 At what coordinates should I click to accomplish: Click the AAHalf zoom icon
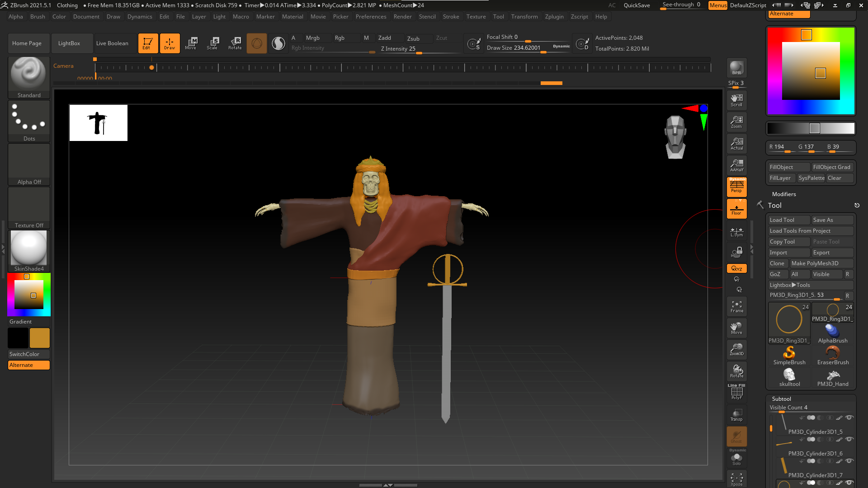[x=736, y=165]
